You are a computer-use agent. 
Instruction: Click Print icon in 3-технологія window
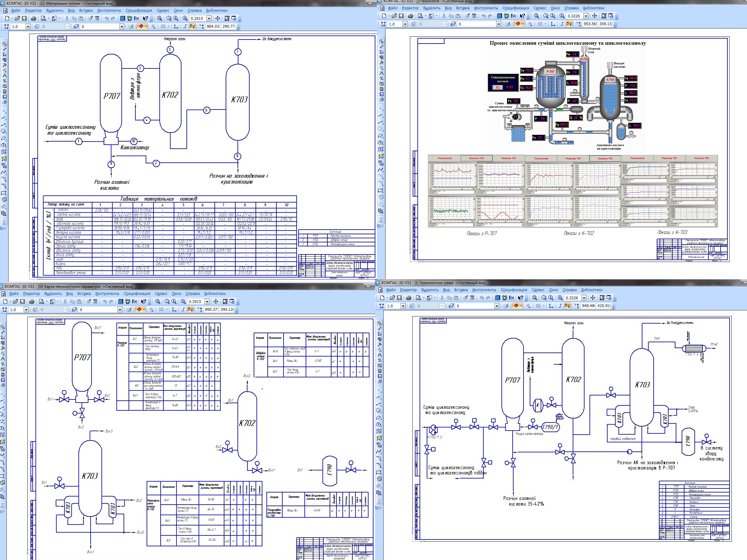click(x=410, y=16)
